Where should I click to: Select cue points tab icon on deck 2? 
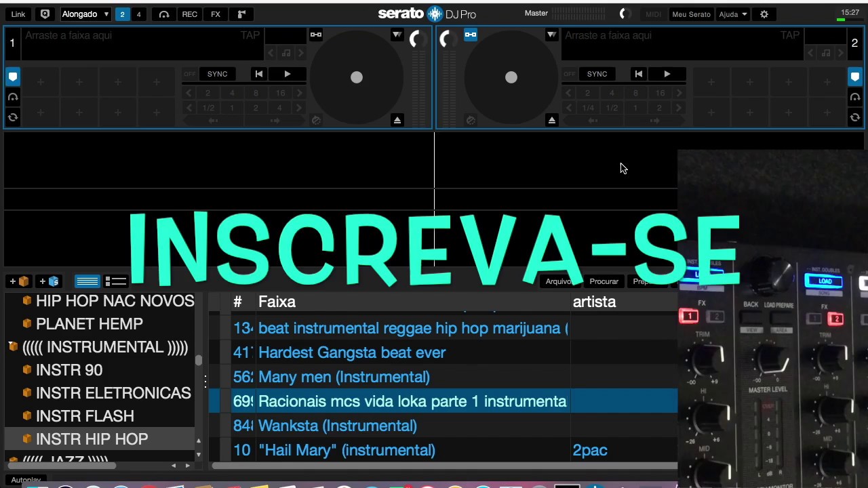pyautogui.click(x=855, y=77)
